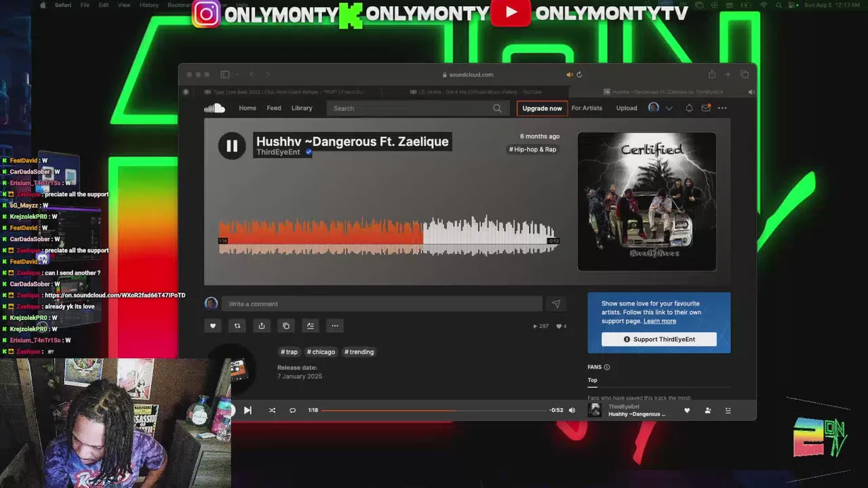Follow ThirdEyeEnt from the bottom player icon
868x488 pixels.
[x=708, y=410]
